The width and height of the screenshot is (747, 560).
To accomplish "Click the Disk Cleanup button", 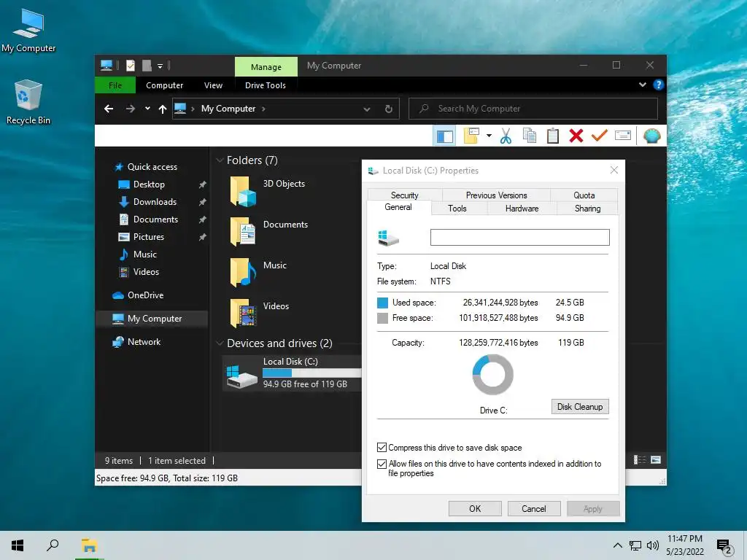I will [580, 407].
